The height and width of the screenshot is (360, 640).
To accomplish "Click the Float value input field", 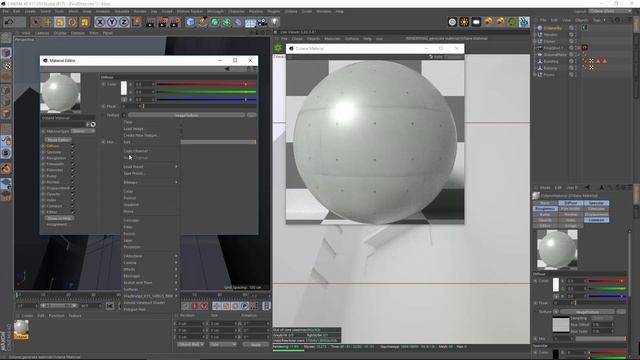I will 131,106.
